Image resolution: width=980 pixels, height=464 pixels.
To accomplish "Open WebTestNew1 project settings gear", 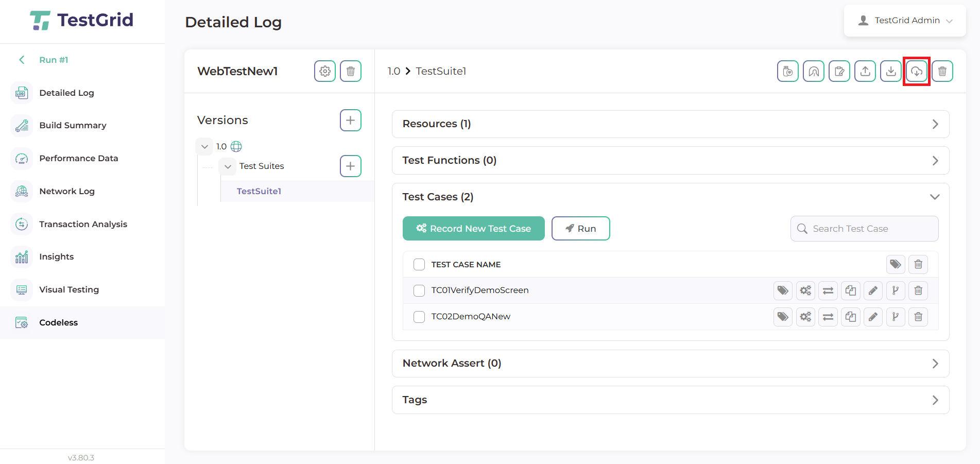I will [325, 71].
